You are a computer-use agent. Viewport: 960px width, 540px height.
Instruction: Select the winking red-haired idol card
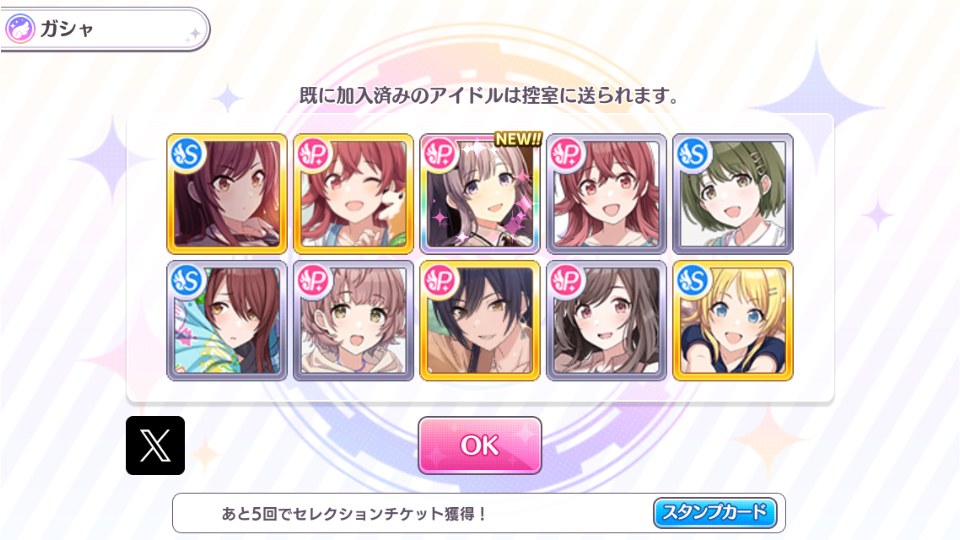[x=353, y=193]
